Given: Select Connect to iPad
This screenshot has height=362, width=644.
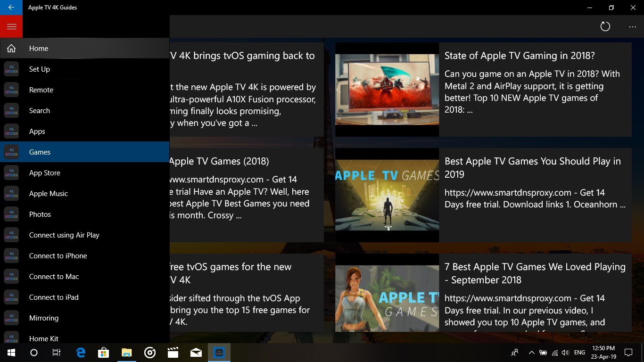Looking at the screenshot, I should coord(85,297).
